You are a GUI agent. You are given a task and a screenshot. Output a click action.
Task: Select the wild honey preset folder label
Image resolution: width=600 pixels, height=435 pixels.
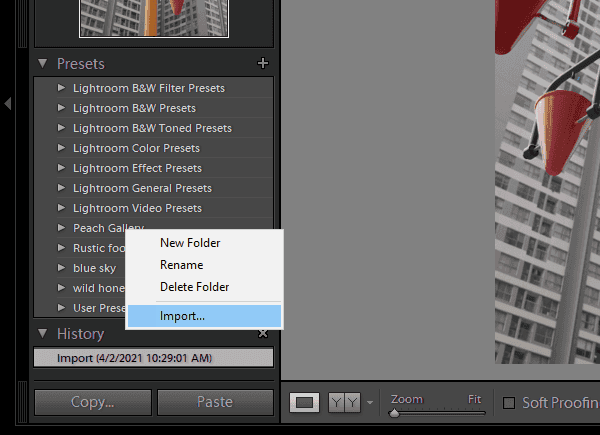(x=99, y=288)
